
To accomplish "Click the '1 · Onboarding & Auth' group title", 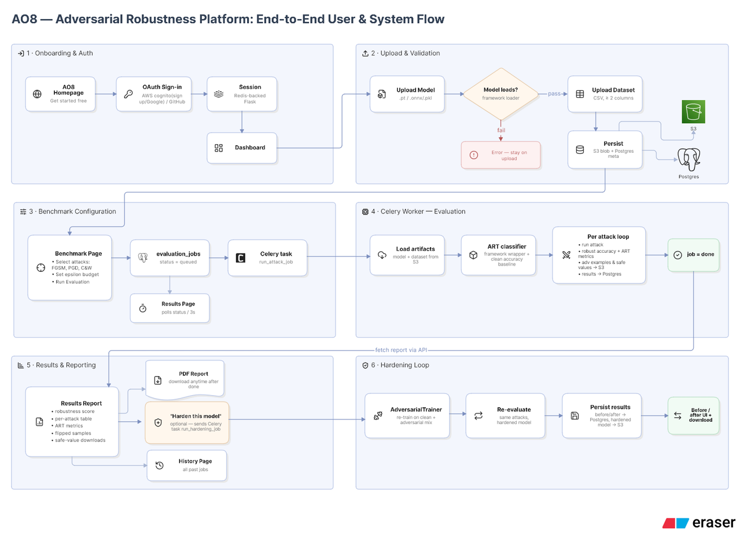I will (60, 53).
